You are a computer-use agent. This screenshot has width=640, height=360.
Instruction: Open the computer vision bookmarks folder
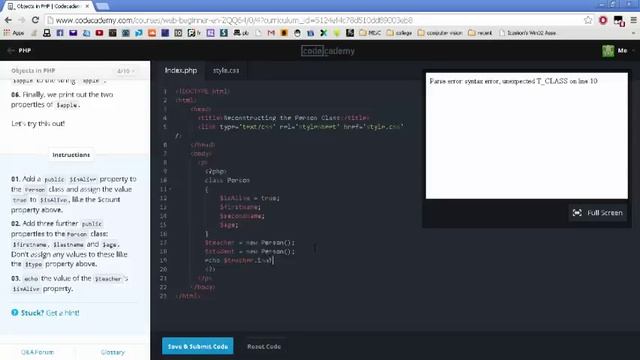[440, 33]
